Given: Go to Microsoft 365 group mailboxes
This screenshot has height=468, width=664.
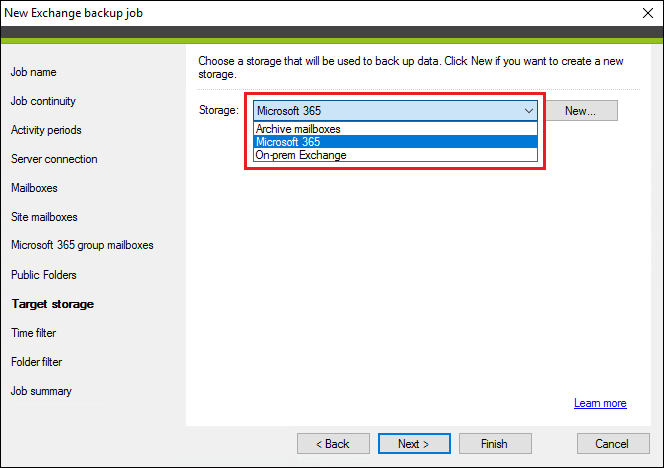Looking at the screenshot, I should point(82,245).
